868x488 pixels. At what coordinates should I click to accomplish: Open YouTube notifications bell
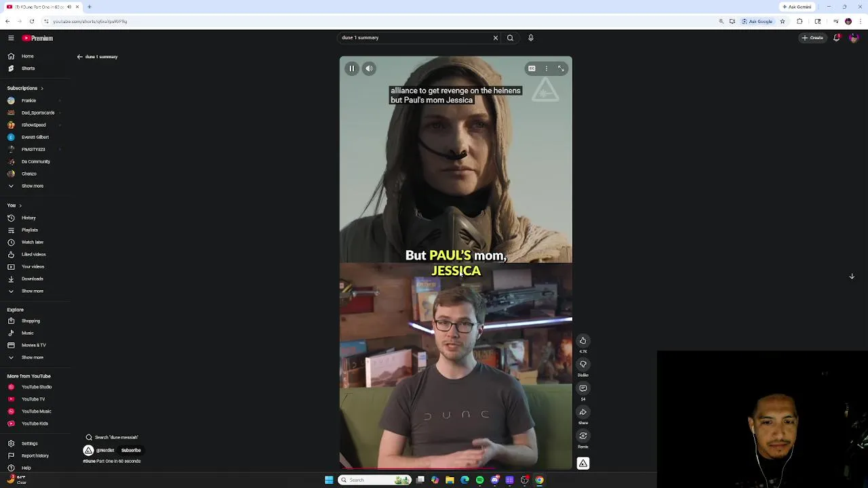tap(836, 38)
